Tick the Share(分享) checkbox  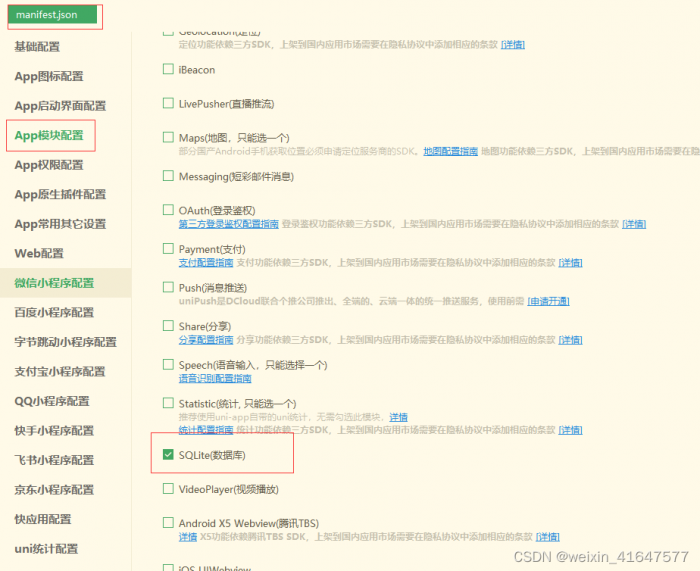168,326
